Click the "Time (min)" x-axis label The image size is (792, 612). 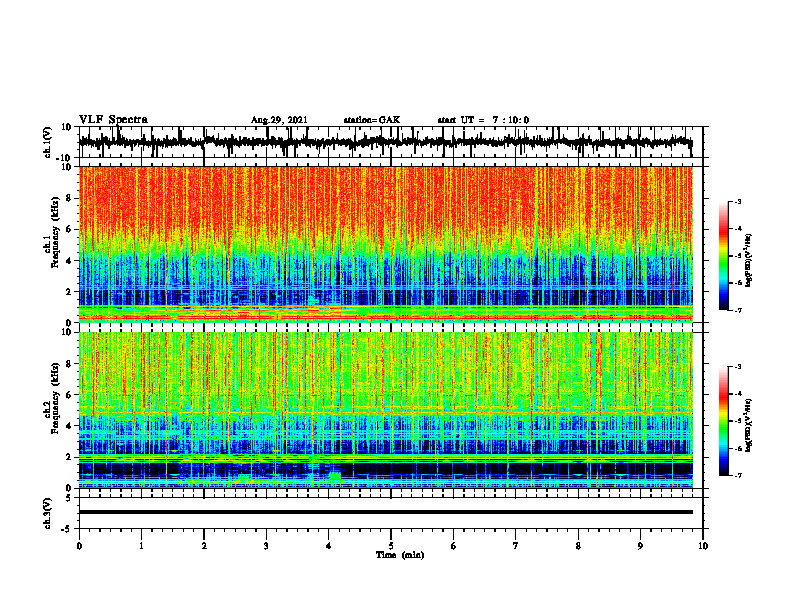click(400, 555)
